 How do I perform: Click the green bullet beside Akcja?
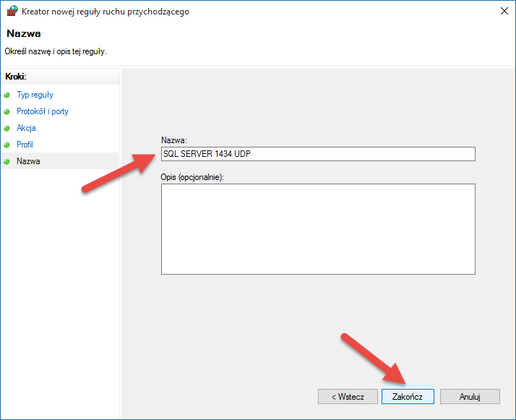7,128
